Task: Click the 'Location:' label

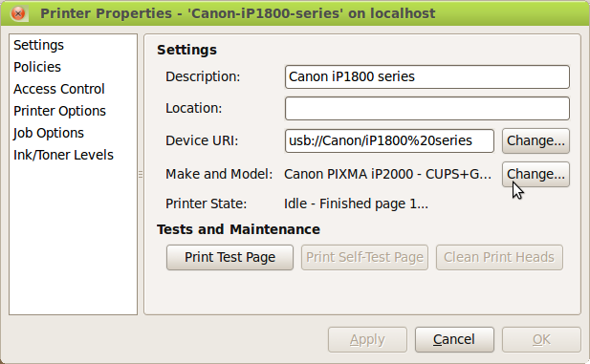Action: tap(194, 108)
